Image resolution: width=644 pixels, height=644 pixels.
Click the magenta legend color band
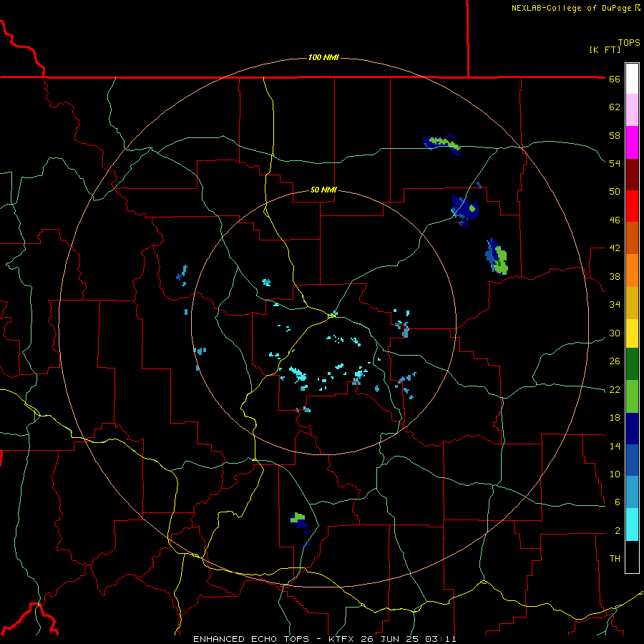click(x=632, y=142)
